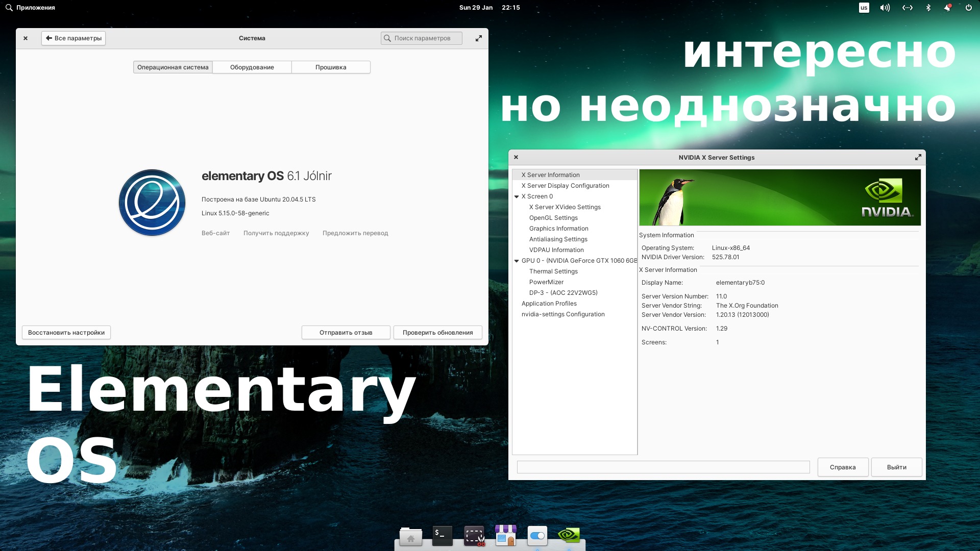Open the Files app in the dock

(411, 536)
